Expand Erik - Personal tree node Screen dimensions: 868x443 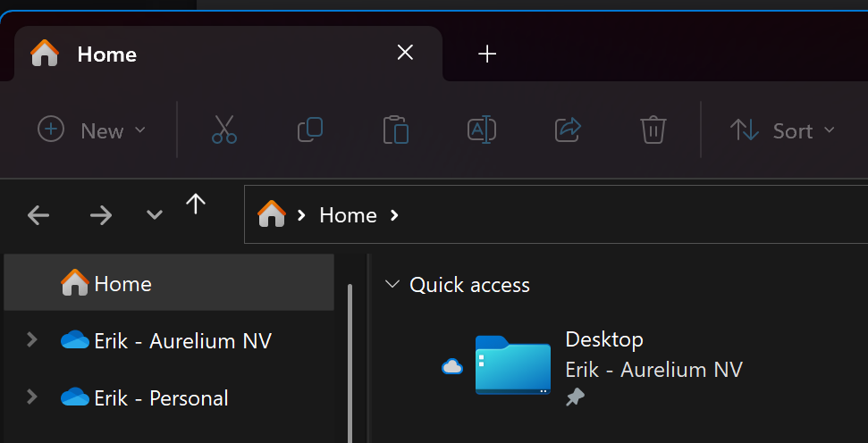pos(32,397)
